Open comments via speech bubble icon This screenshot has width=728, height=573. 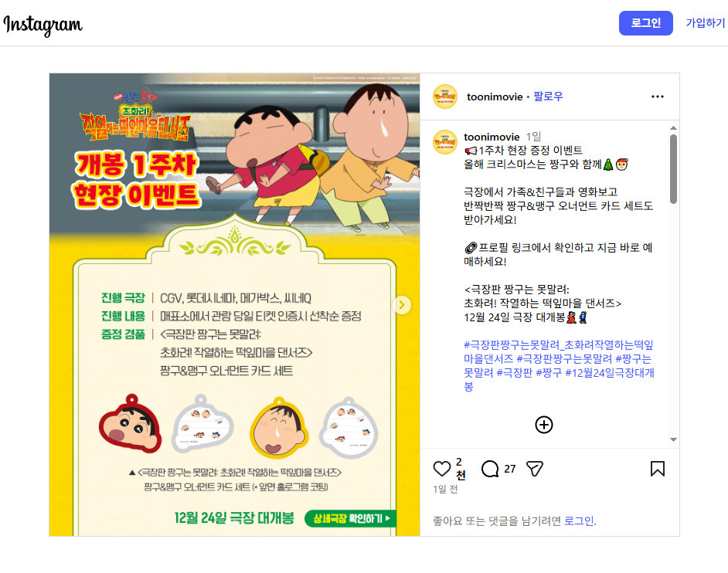pyautogui.click(x=490, y=469)
